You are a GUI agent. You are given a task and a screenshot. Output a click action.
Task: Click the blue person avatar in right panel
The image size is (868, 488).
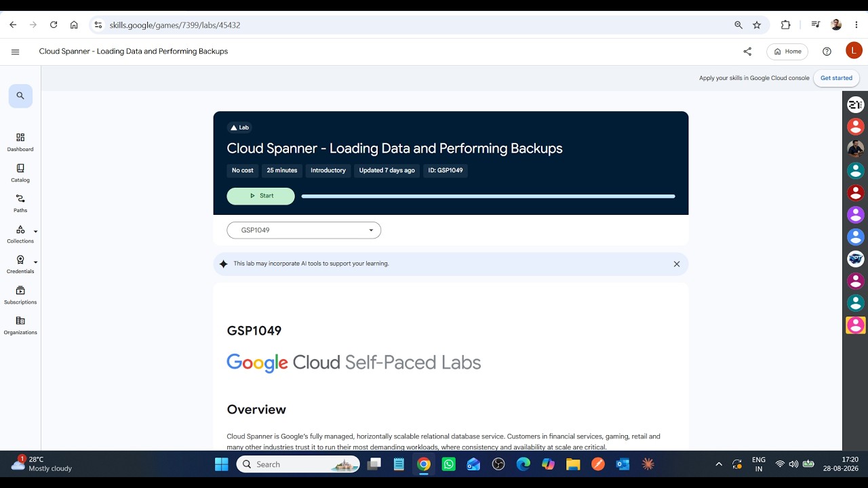(x=856, y=237)
